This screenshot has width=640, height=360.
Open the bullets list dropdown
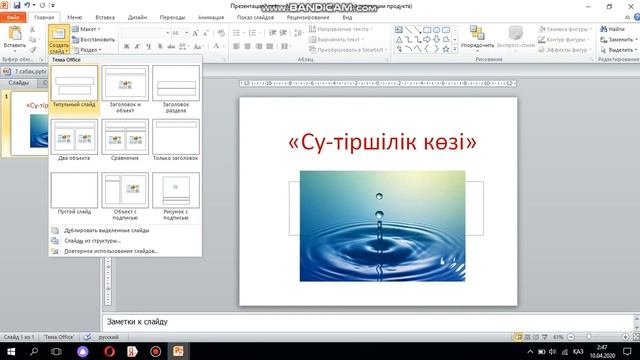point(243,33)
